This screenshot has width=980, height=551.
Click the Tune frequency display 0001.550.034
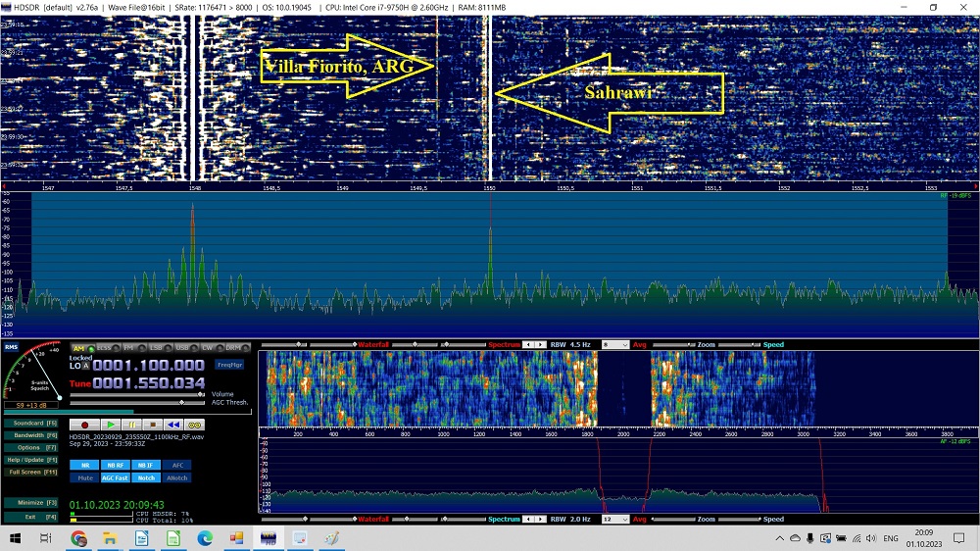click(x=149, y=382)
